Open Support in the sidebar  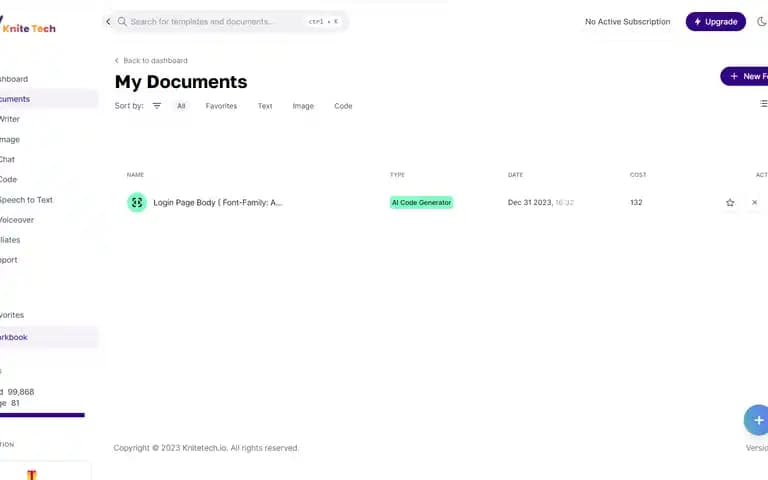[x=8, y=260]
